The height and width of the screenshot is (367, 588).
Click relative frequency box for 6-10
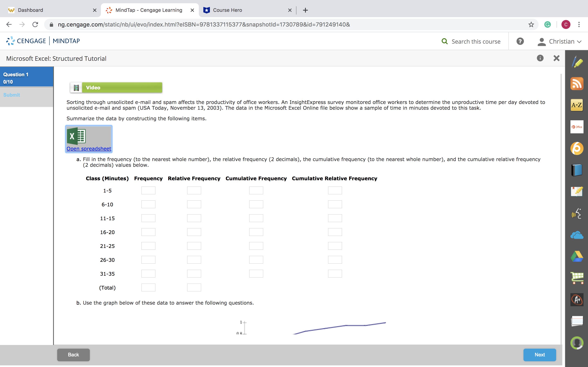tap(194, 204)
